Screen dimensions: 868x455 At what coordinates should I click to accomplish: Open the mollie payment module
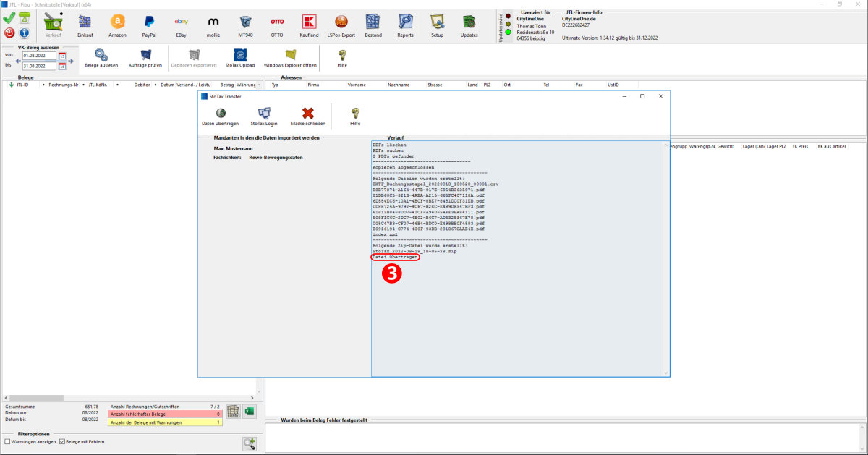click(213, 23)
